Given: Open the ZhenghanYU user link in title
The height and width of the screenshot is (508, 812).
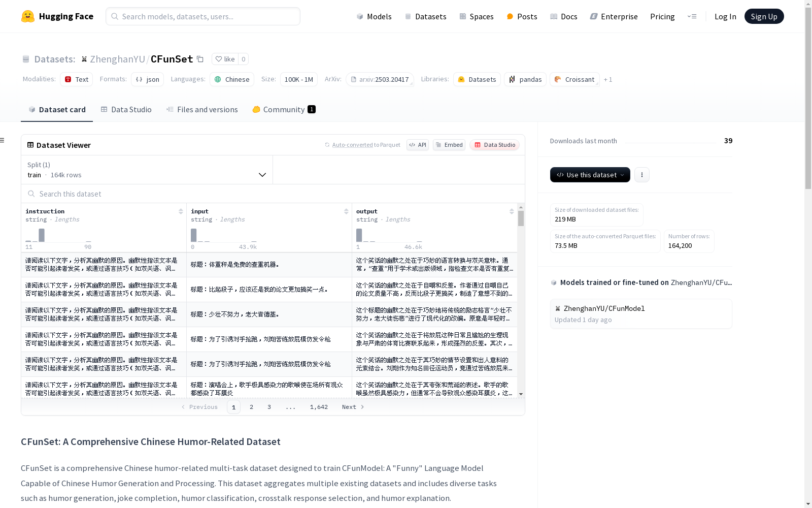Looking at the screenshot, I should [118, 59].
